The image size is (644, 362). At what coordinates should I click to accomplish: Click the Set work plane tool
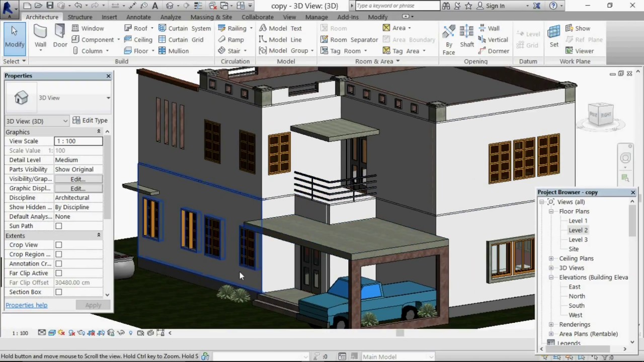tap(554, 36)
